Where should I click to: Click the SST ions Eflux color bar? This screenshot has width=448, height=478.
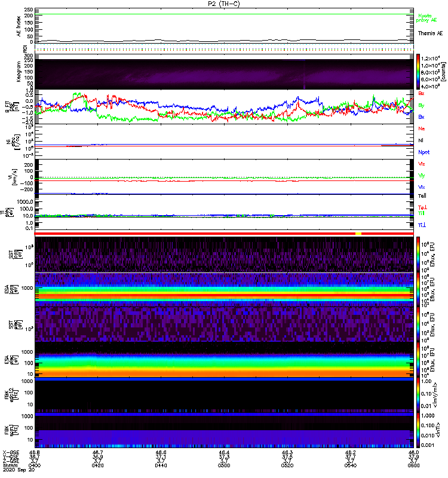tap(418, 255)
